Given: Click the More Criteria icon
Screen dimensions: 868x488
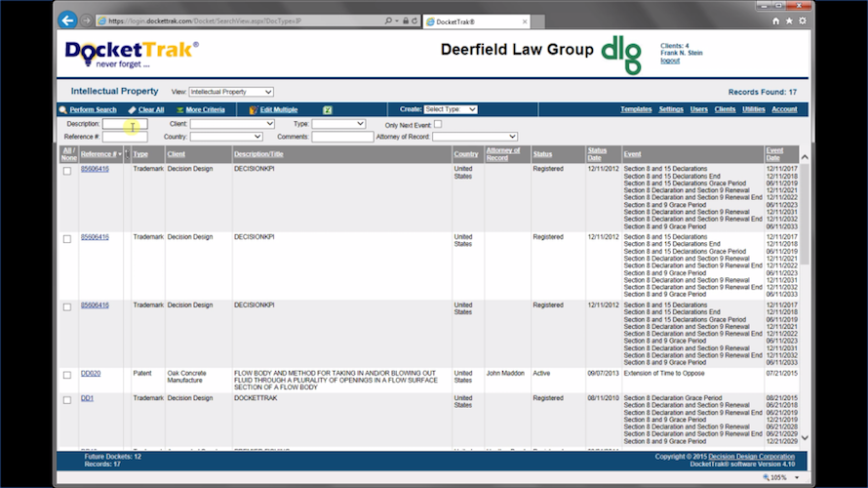Looking at the screenshot, I should coord(179,109).
